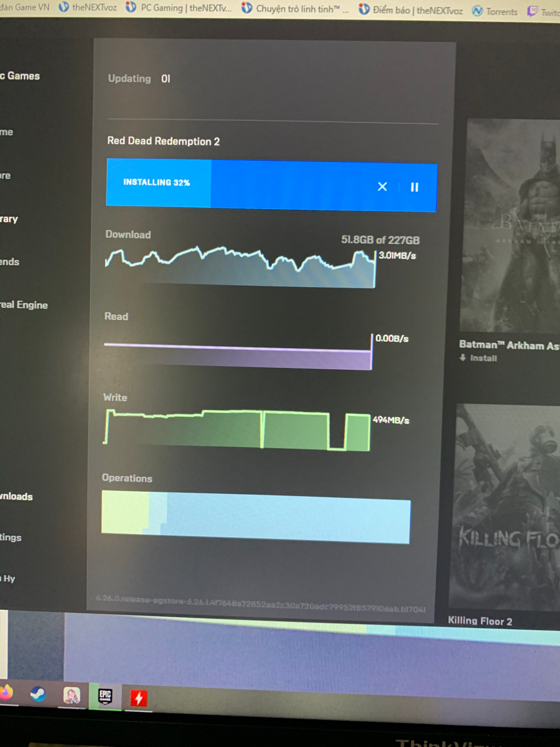This screenshot has width=560, height=747.
Task: Click the download arrow icon beside Install
Action: [x=463, y=358]
